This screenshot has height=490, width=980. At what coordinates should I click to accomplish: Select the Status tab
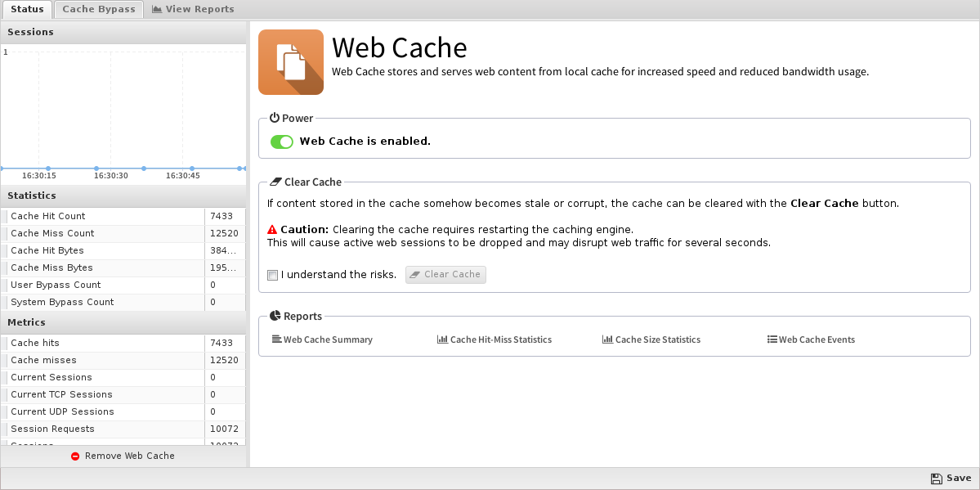pos(27,9)
